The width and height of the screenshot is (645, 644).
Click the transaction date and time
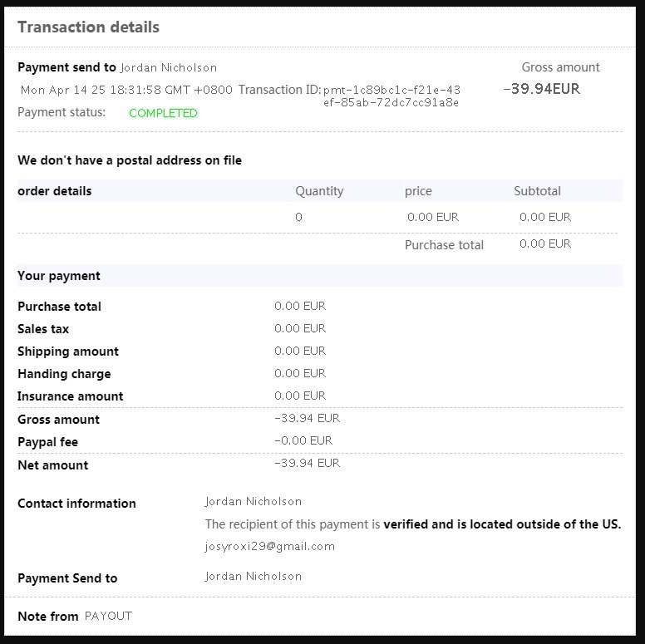(126, 90)
